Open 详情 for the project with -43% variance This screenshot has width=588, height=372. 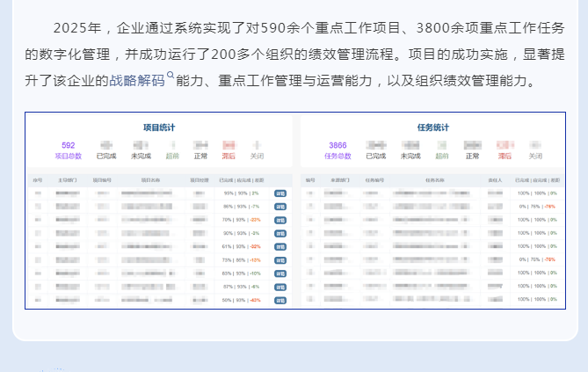[x=280, y=300]
